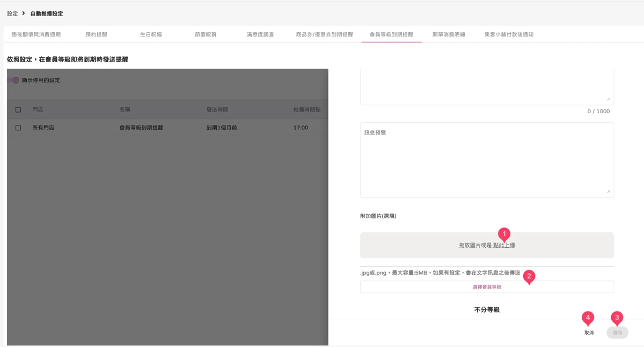The width and height of the screenshot is (644, 347).
Task: Click the 17:00 time cell
Action: coord(301,128)
